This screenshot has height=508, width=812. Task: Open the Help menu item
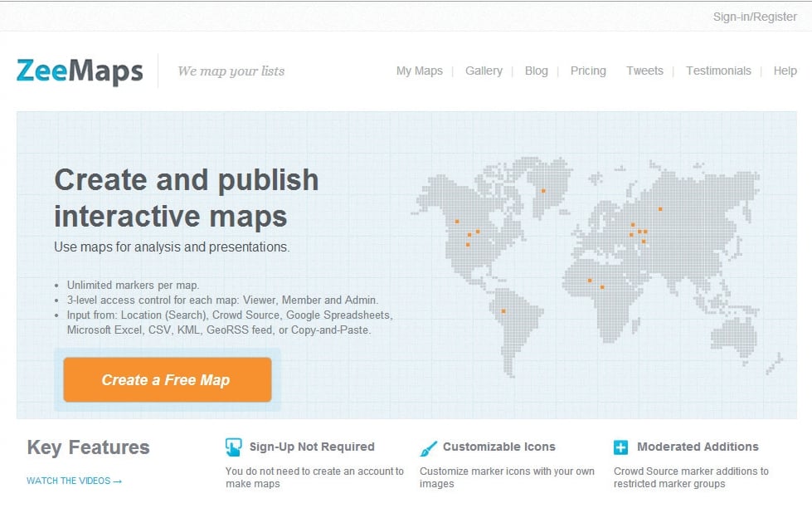785,71
